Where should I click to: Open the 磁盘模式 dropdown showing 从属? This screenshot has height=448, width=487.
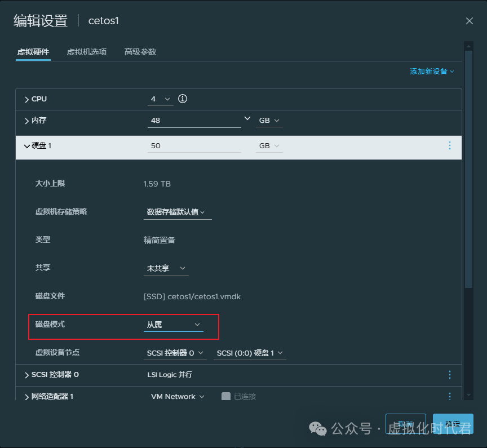pyautogui.click(x=173, y=325)
